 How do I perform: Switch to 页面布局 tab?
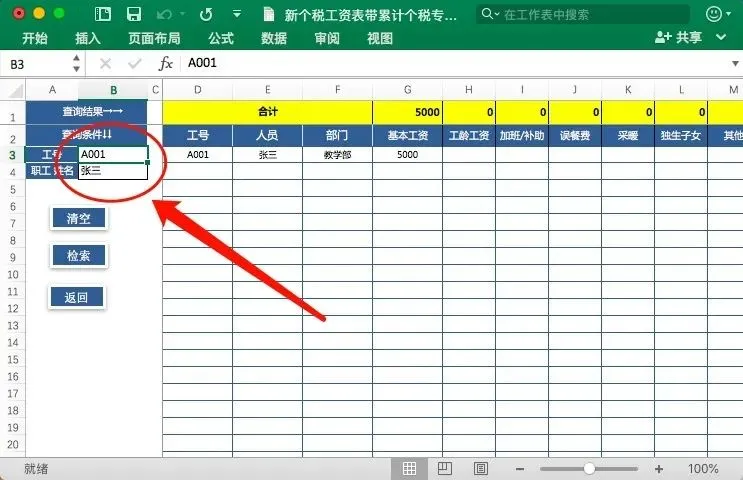tap(154, 38)
